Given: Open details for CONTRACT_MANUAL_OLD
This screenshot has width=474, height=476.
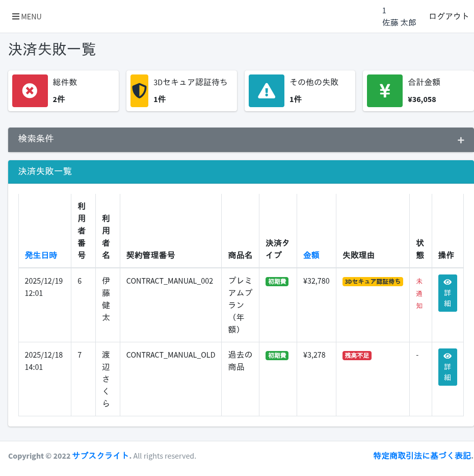Looking at the screenshot, I should pos(447,366).
